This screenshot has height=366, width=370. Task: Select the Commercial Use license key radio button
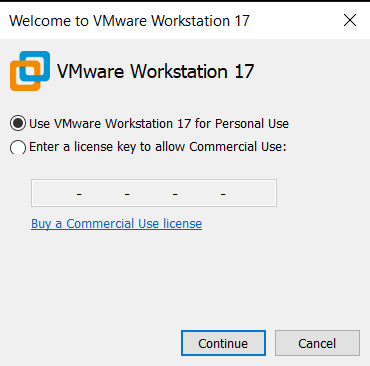[x=18, y=147]
